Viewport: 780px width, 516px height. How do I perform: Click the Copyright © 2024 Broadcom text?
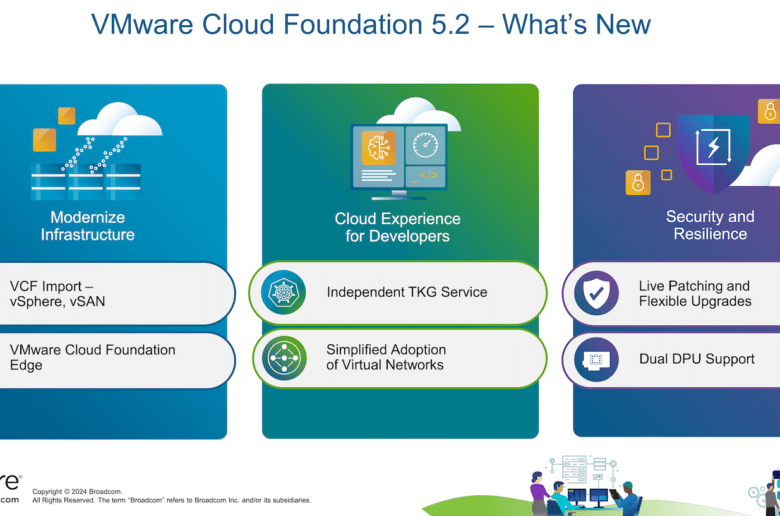pos(77,492)
